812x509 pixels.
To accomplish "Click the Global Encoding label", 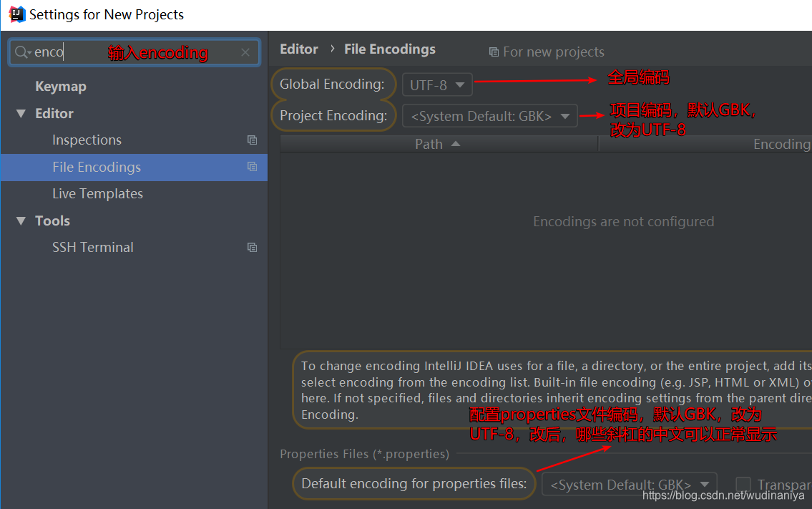I will (332, 84).
